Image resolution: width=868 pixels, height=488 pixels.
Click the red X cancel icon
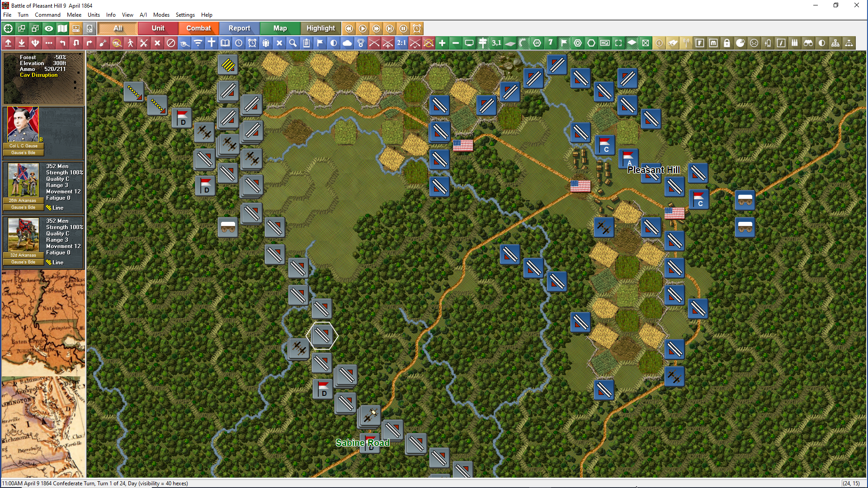(x=157, y=43)
